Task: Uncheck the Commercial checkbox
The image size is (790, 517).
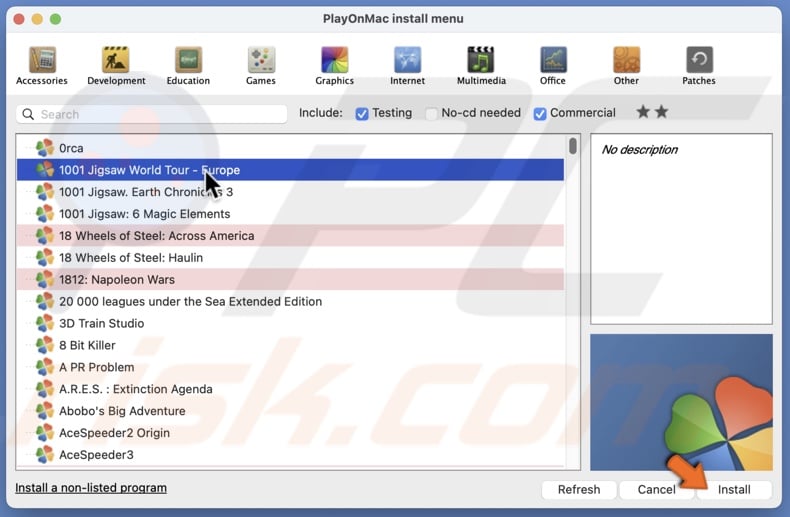Action: (x=540, y=114)
